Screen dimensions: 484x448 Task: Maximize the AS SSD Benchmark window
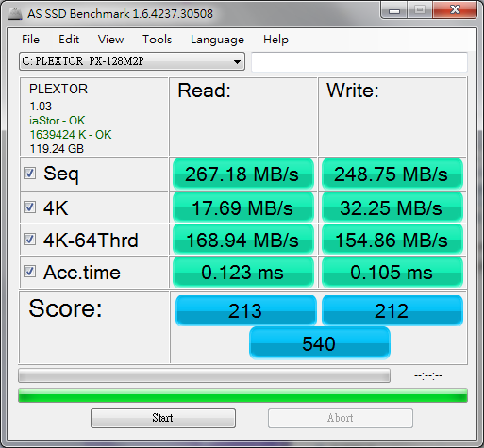click(x=420, y=10)
